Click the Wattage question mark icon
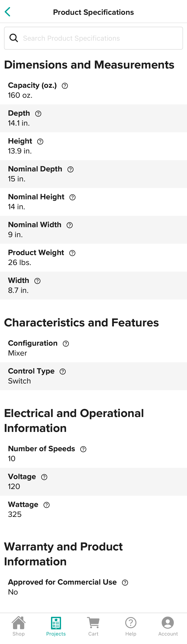The height and width of the screenshot is (644, 187). pos(47,505)
